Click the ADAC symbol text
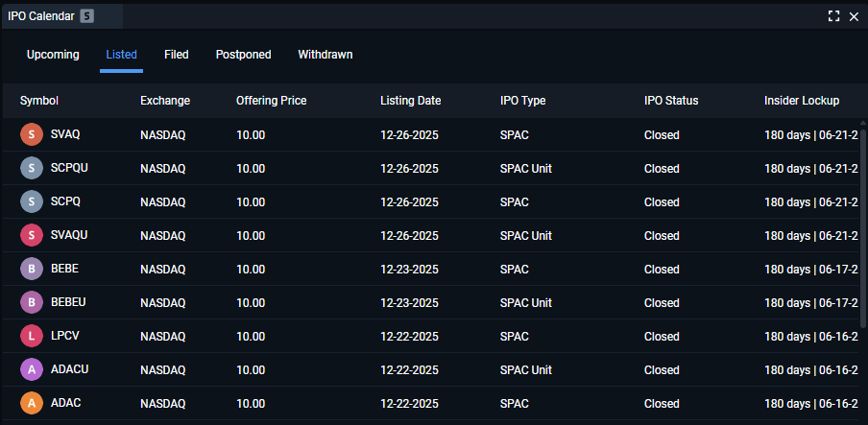The image size is (868, 425). tap(66, 404)
